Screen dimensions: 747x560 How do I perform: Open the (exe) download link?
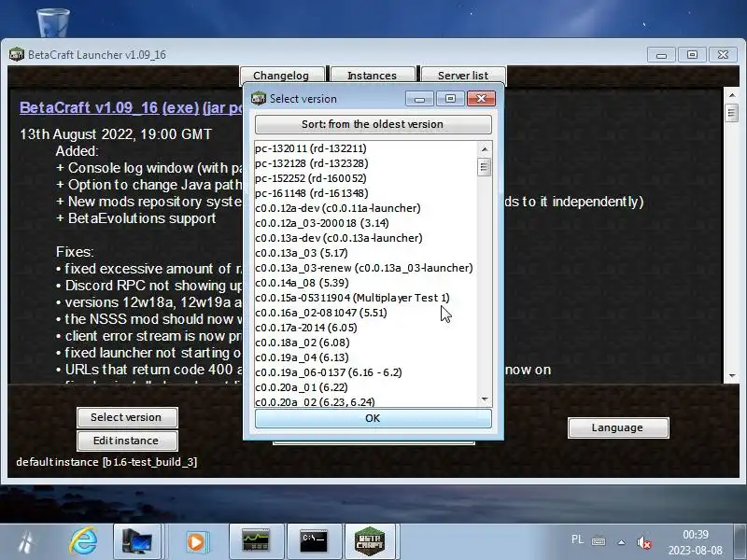(x=180, y=107)
